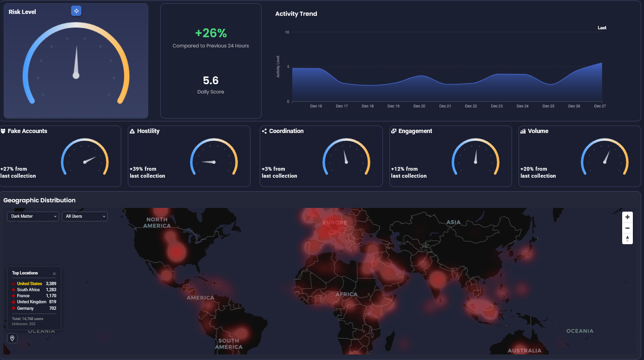The width and height of the screenshot is (644, 360).
Task: Close the Top Locations panel
Action: point(54,273)
